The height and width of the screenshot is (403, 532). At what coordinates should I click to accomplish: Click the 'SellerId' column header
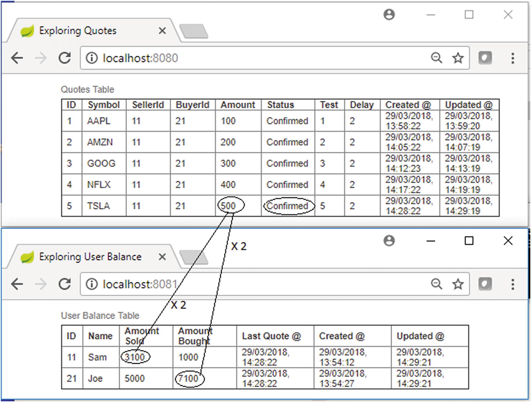pos(148,105)
